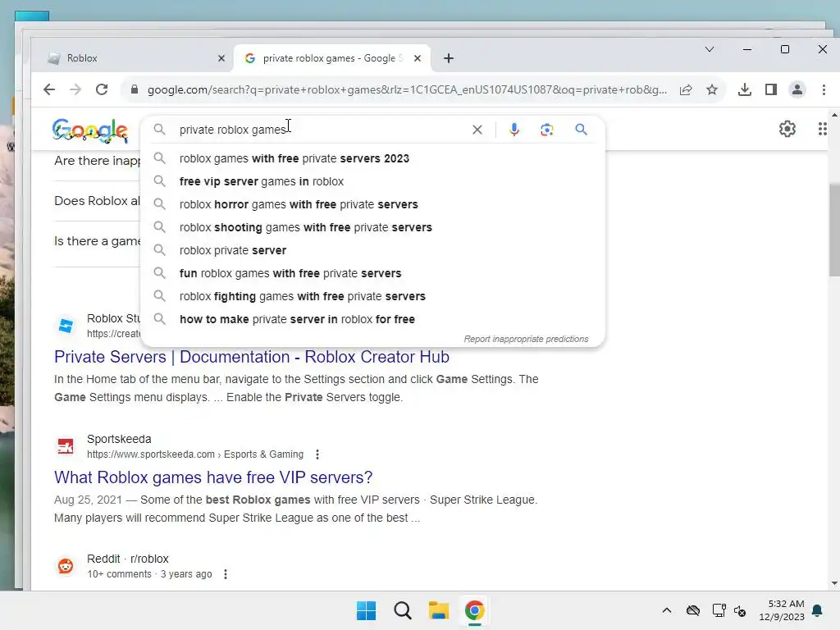Close the Roblox tab
840x630 pixels.
coord(221,58)
